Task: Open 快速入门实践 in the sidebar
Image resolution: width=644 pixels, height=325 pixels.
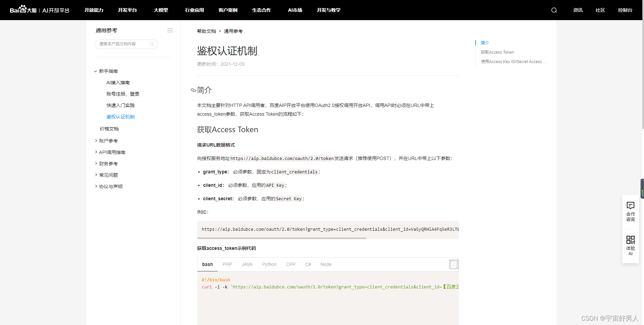Action: click(x=121, y=105)
